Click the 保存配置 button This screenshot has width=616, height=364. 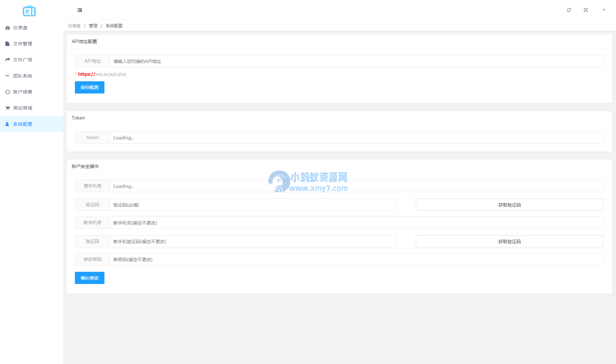(90, 87)
